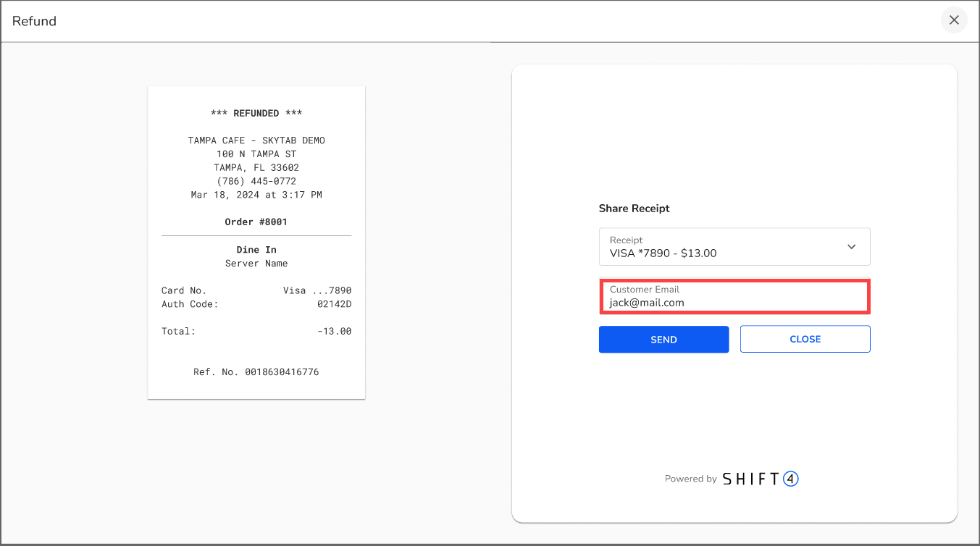The height and width of the screenshot is (546, 980).
Task: Send the receipt with the SEND button
Action: [x=663, y=340]
